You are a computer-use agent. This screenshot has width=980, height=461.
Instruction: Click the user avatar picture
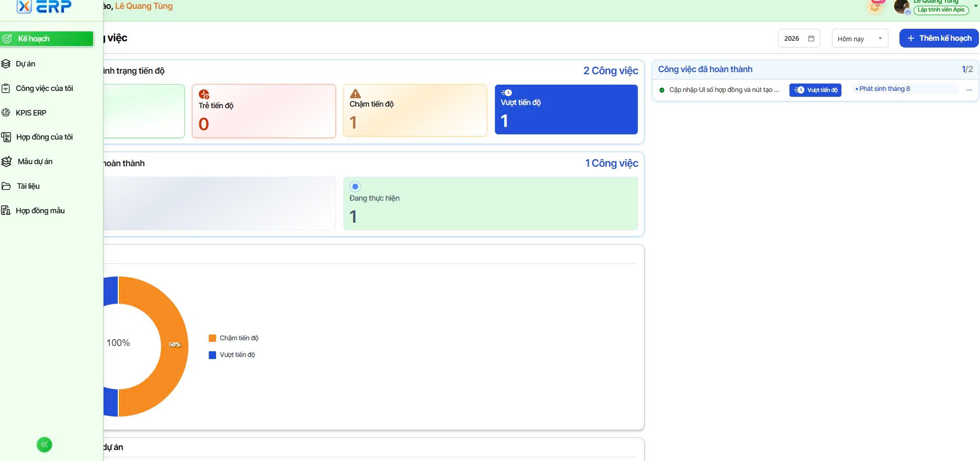(902, 6)
